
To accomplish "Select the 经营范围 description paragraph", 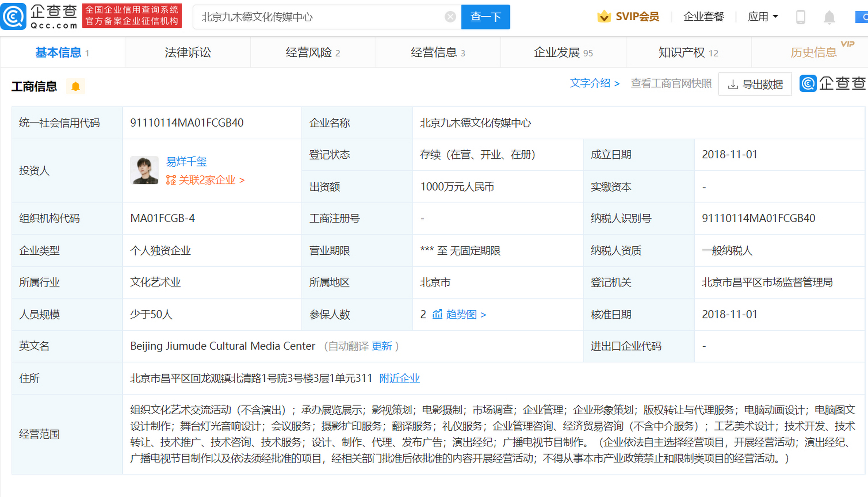I will coord(493,434).
